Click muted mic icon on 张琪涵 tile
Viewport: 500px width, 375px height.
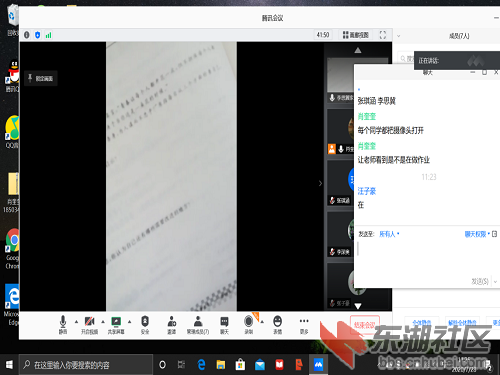pos(332,200)
